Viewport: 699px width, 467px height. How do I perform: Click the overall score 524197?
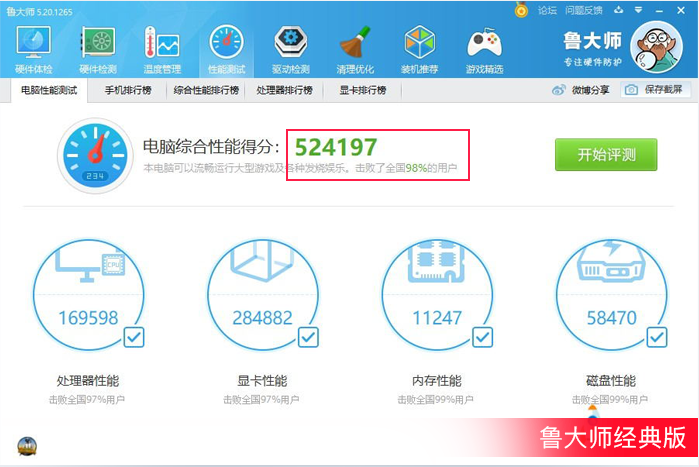[x=336, y=147]
